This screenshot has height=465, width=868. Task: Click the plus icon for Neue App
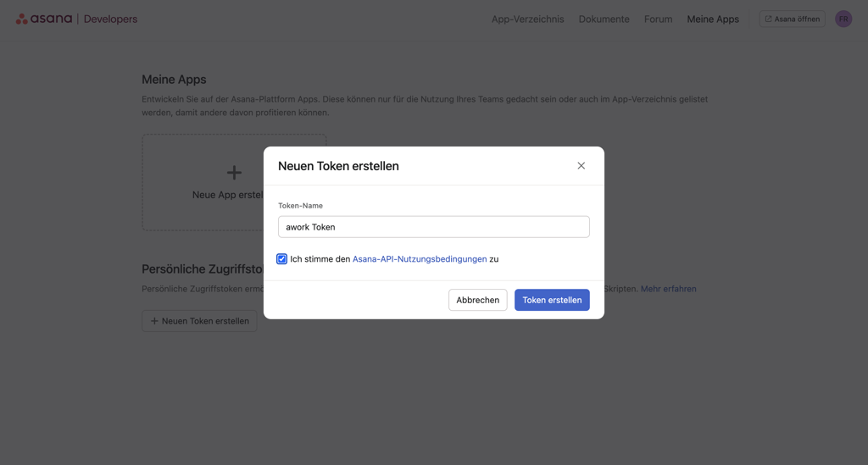234,173
